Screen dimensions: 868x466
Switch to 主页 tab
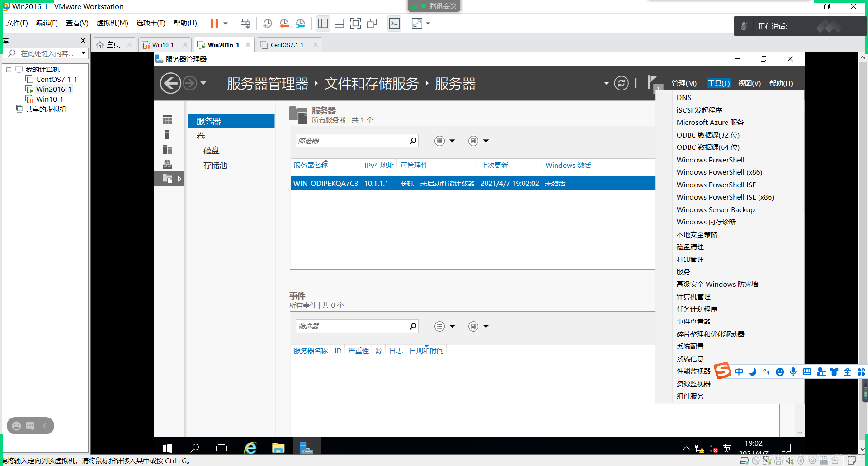(113, 45)
